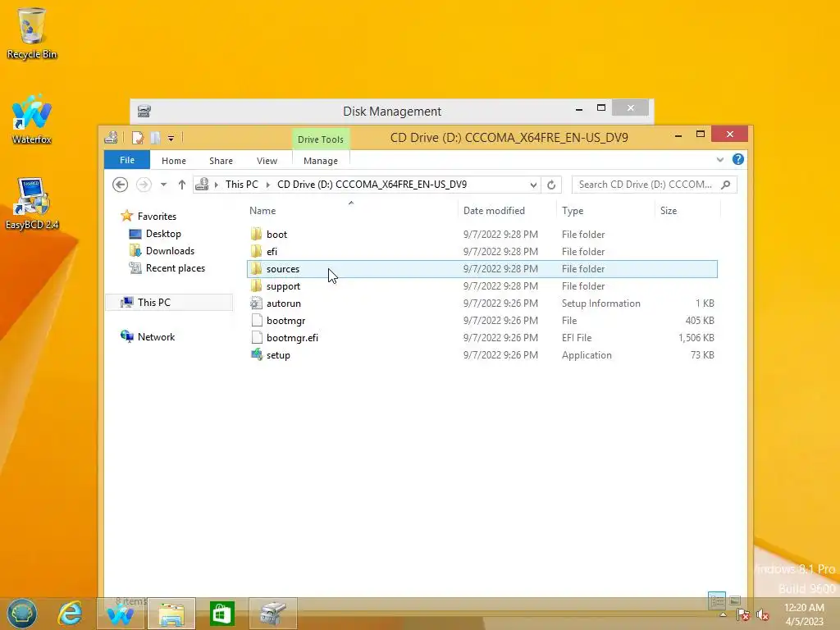Maximize the Disk Management window
The height and width of the screenshot is (630, 840).
pos(601,108)
